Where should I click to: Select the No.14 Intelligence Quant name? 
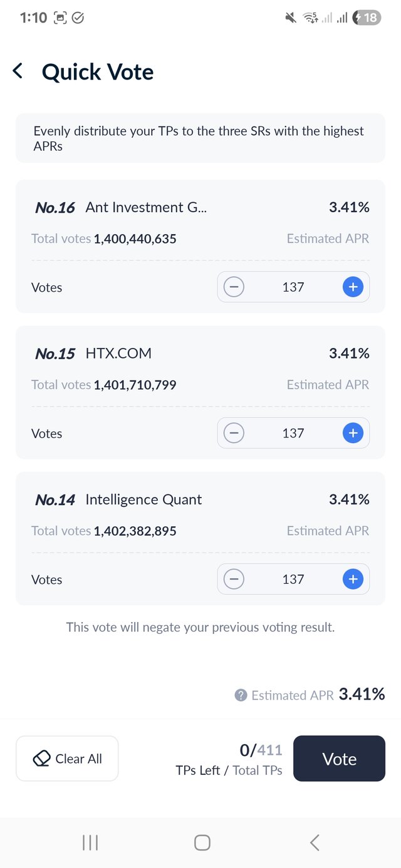[143, 499]
